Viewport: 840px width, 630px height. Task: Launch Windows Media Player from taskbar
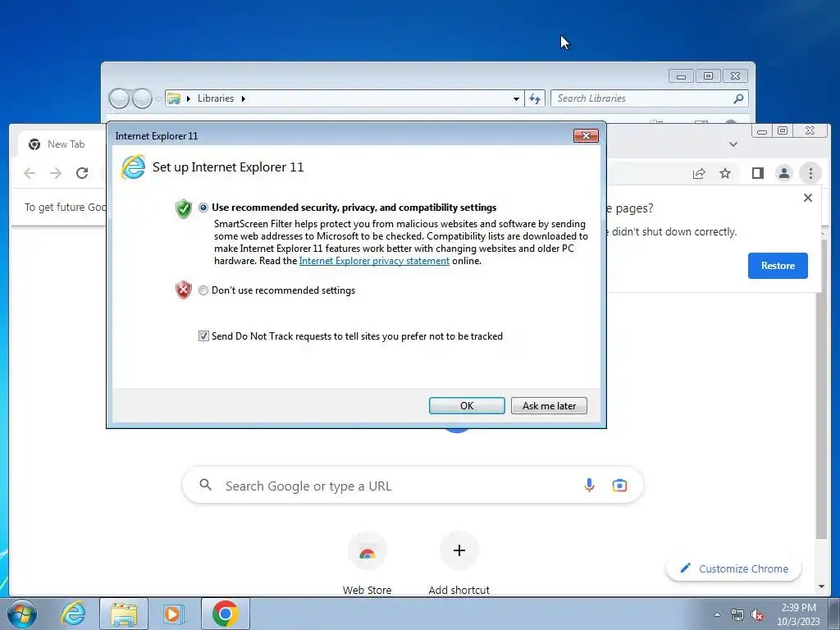(173, 614)
